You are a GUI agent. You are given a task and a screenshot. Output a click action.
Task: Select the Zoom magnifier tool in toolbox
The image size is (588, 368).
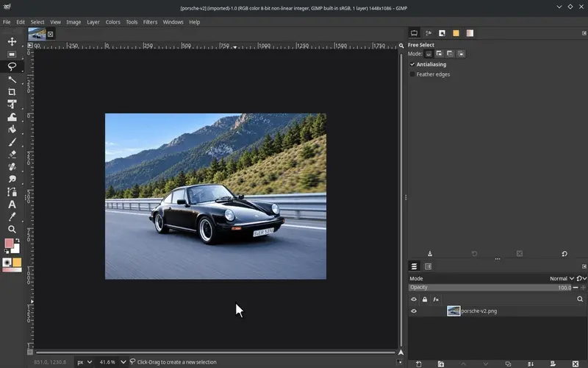pyautogui.click(x=12, y=229)
